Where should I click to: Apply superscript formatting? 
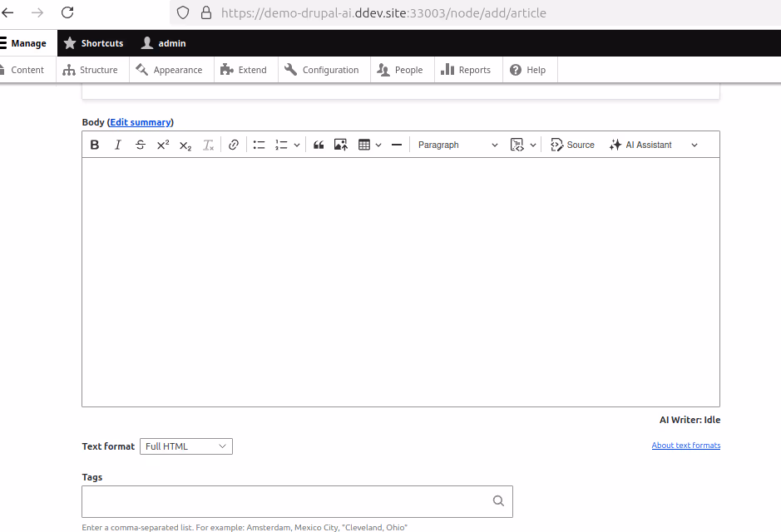pos(163,145)
